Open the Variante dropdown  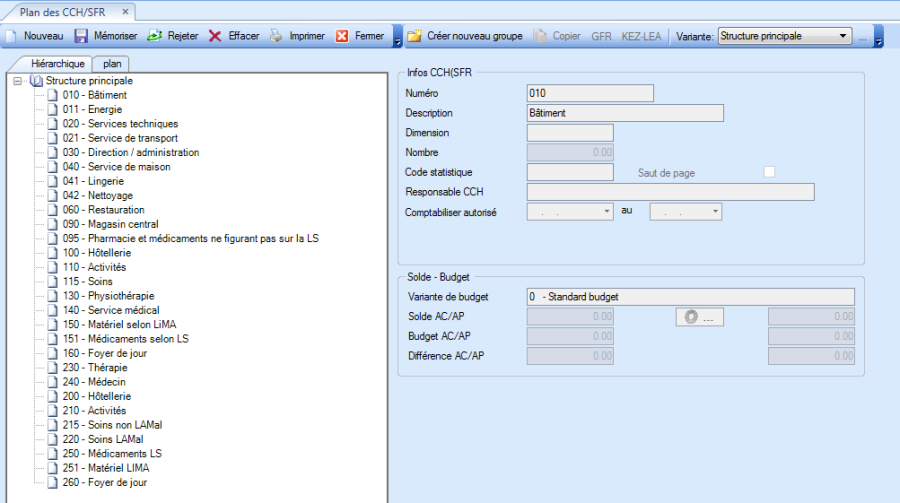click(x=843, y=36)
